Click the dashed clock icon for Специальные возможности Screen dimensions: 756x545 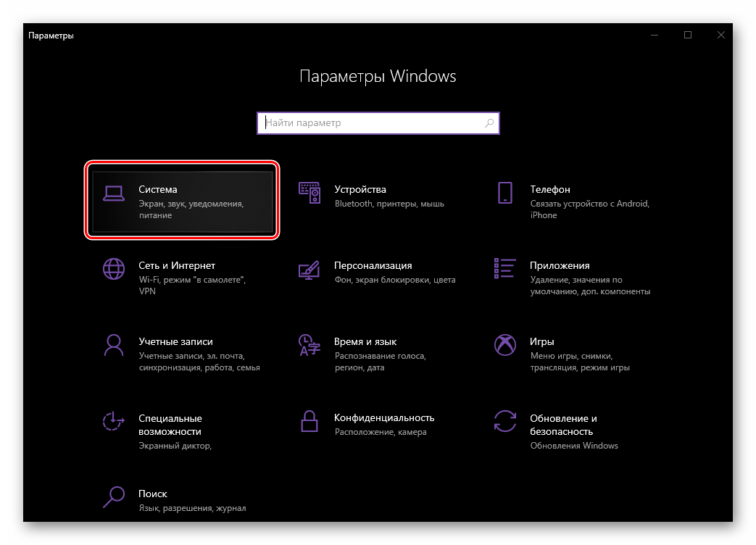click(x=113, y=421)
